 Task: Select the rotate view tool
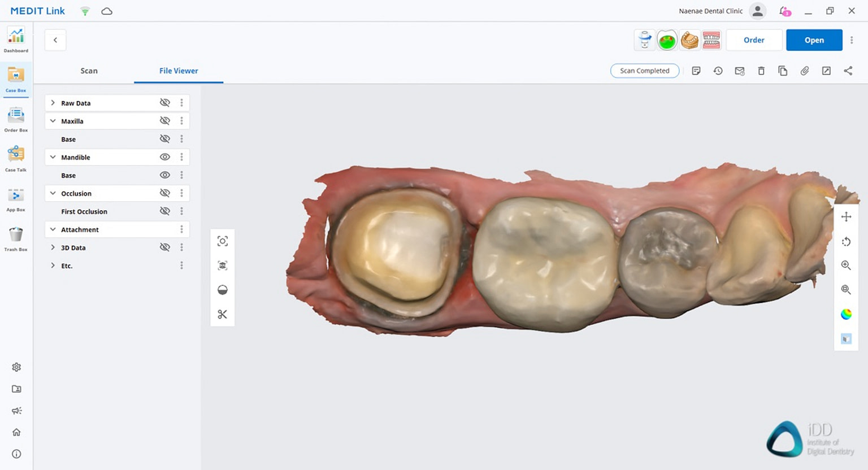[846, 242]
